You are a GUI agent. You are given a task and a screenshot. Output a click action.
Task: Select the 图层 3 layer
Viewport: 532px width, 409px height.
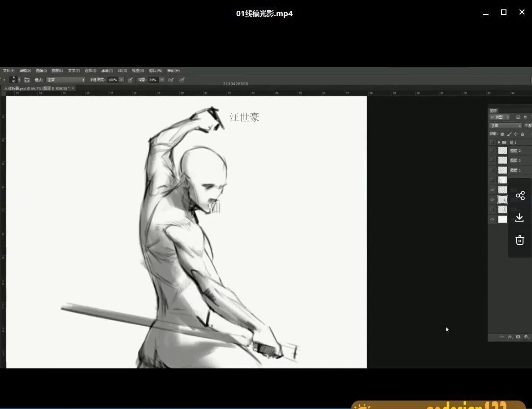(x=515, y=160)
